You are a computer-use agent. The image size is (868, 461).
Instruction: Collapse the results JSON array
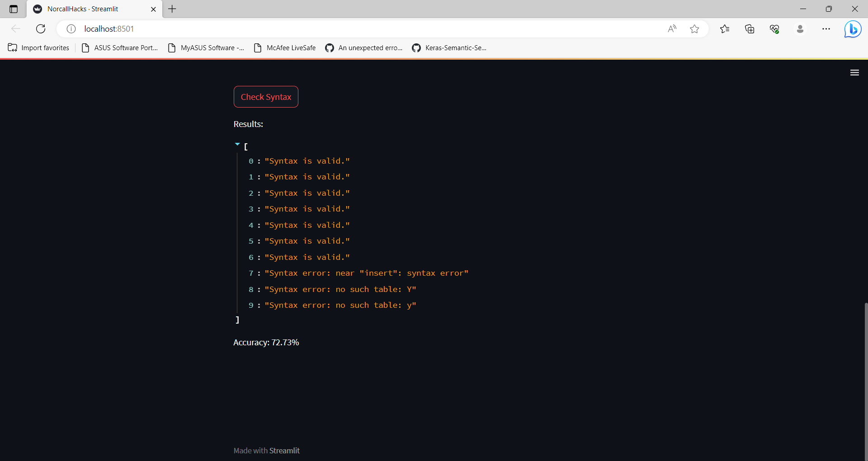(x=237, y=144)
